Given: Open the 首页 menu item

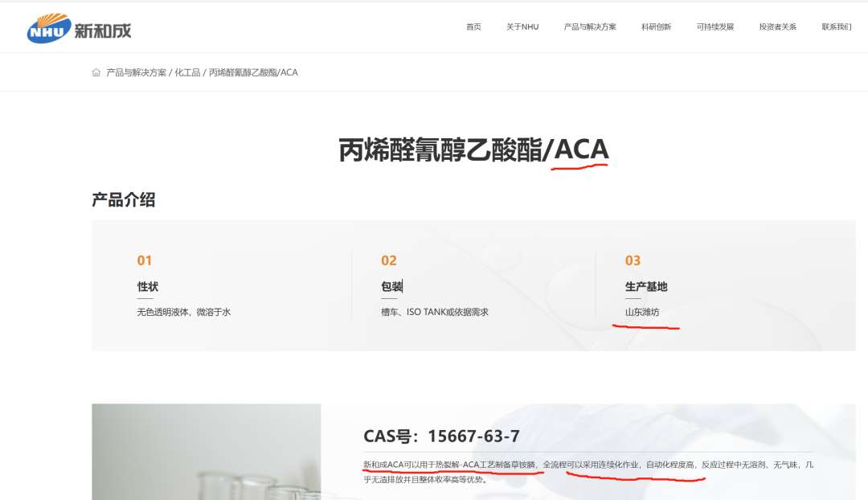Looking at the screenshot, I should pyautogui.click(x=473, y=27).
